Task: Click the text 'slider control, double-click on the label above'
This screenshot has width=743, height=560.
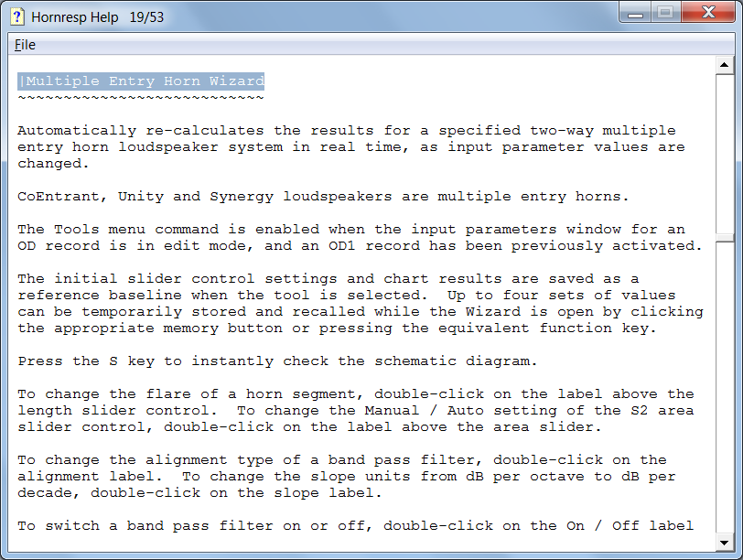Action: [x=232, y=427]
